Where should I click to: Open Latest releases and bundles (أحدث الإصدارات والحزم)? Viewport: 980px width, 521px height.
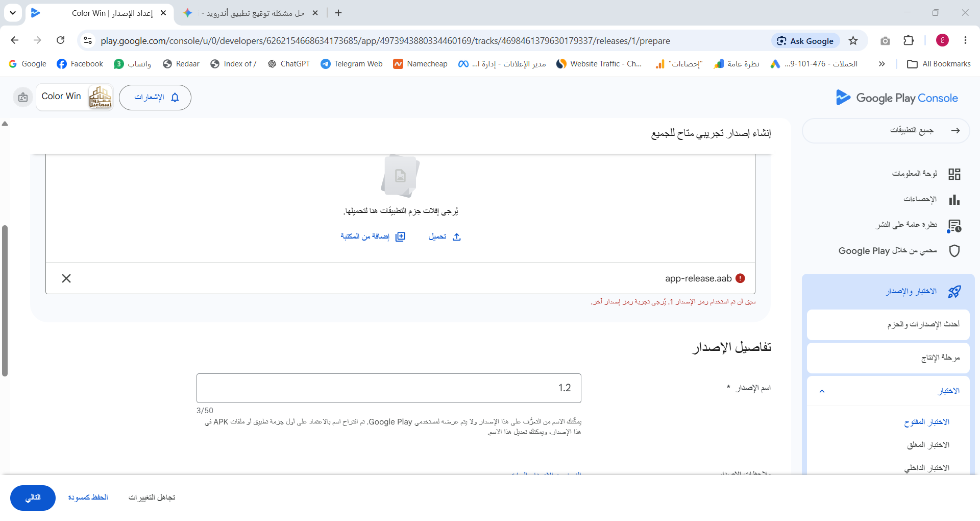[x=888, y=325]
